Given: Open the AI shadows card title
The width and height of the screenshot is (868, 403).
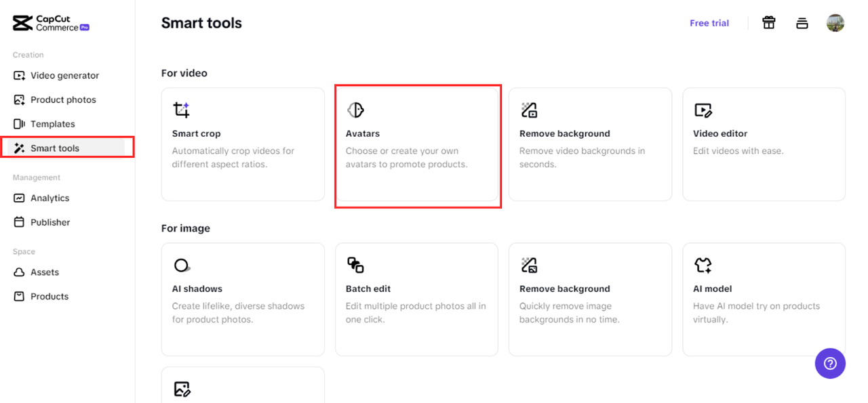Looking at the screenshot, I should (x=197, y=289).
